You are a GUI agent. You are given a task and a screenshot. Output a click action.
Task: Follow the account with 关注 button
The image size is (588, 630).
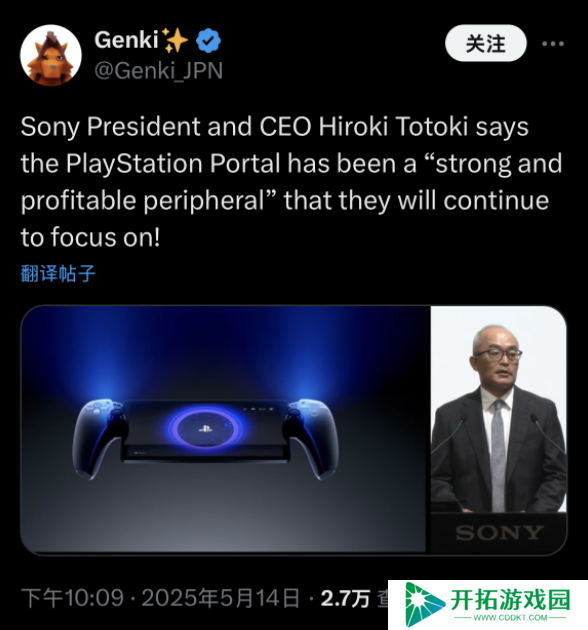tap(486, 43)
